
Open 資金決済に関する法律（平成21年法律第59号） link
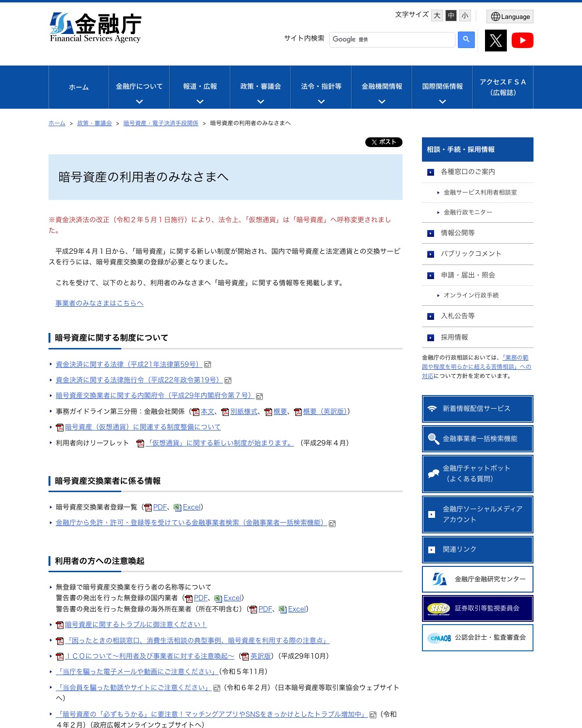[x=129, y=364]
